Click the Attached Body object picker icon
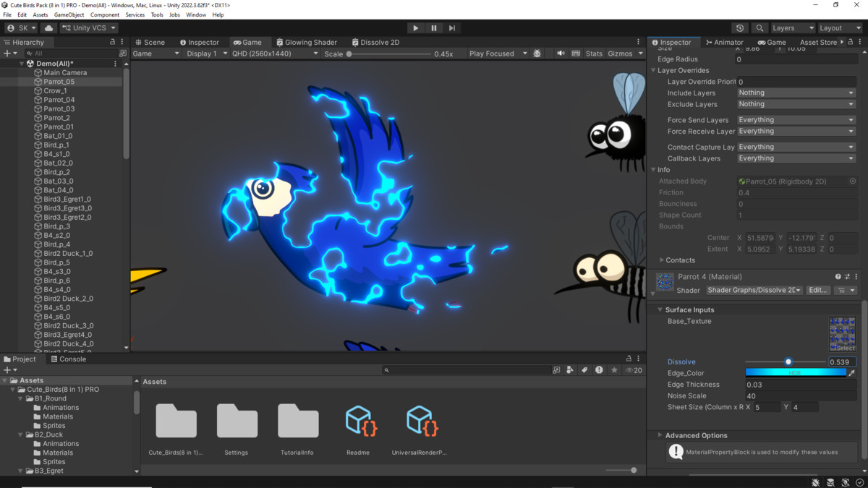The image size is (868, 488). [x=853, y=181]
